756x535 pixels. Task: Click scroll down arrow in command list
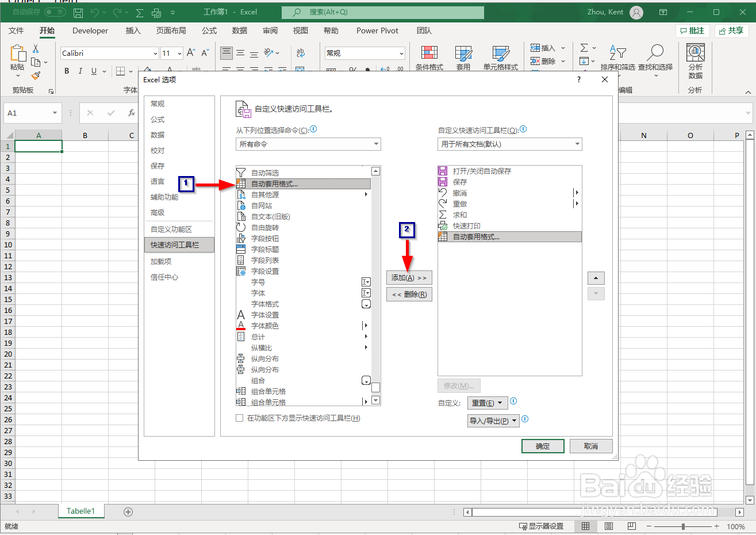[x=376, y=400]
